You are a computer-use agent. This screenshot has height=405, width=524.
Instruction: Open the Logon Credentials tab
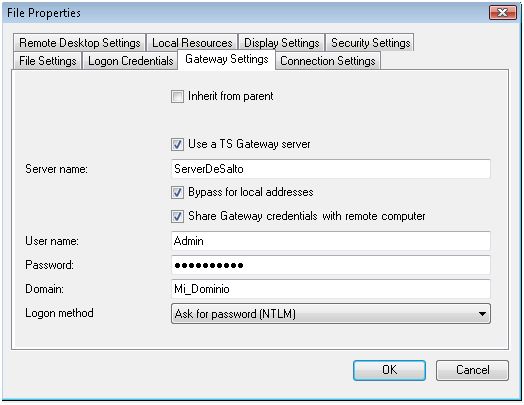pos(130,61)
